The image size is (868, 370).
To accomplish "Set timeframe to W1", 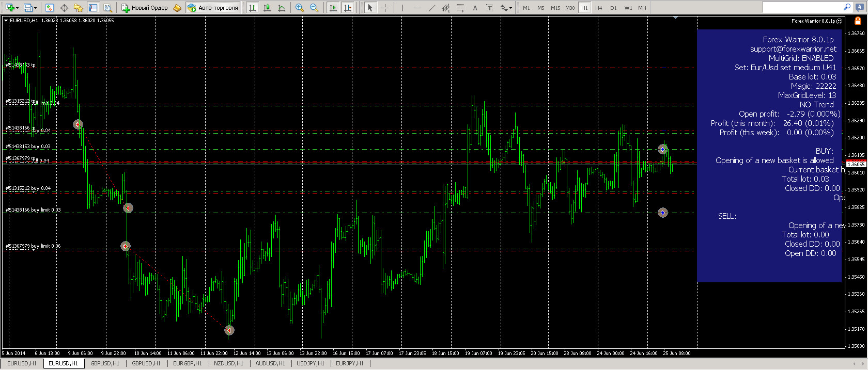I will coord(628,8).
